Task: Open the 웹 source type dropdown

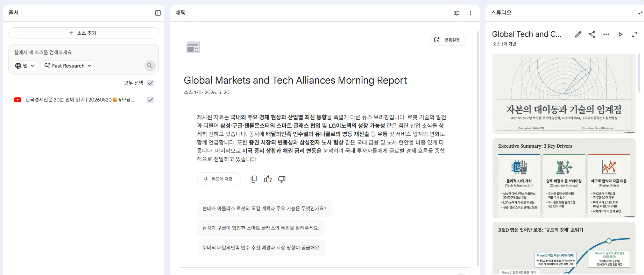Action: [25, 66]
